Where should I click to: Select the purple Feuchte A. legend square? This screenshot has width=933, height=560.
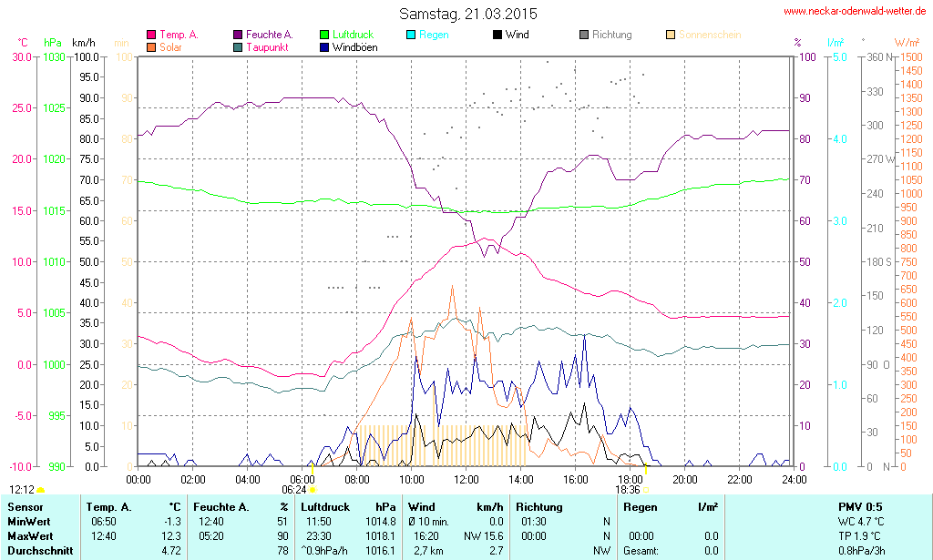[238, 35]
